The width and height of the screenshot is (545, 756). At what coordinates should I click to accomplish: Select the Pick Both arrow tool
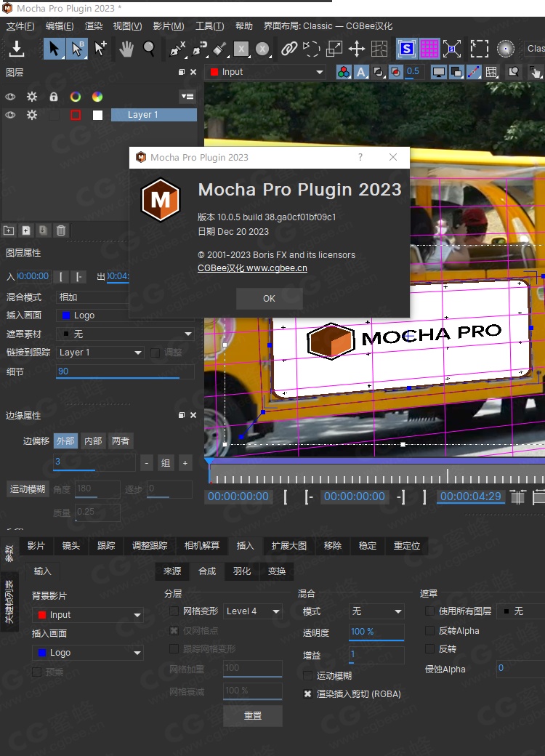77,49
